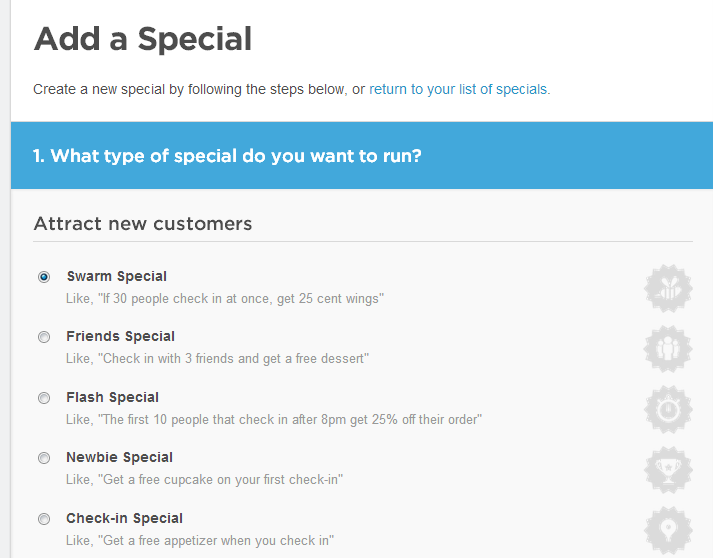Open the 'return to your list of specials' link
Screen dimensions: 713x558
click(x=458, y=89)
